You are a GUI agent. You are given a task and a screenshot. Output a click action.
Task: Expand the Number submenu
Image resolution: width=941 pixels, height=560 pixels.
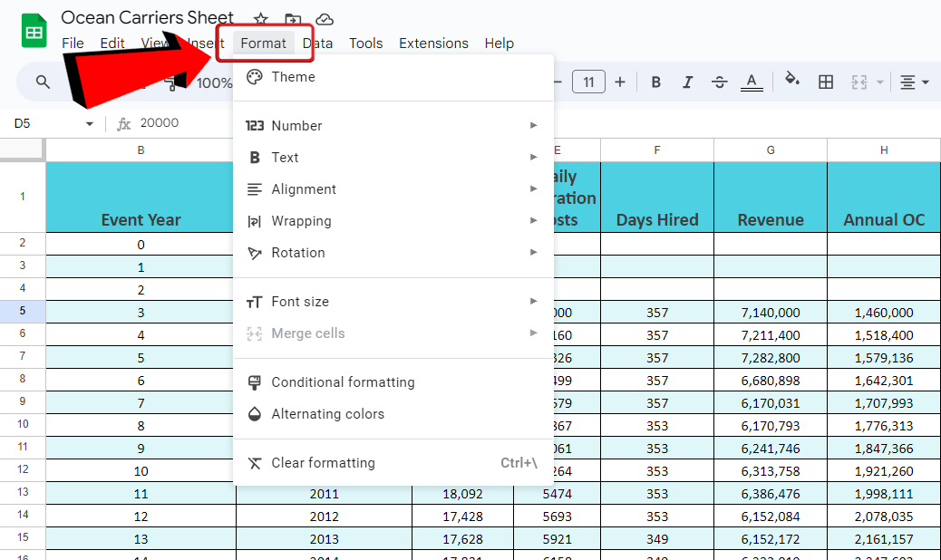pyautogui.click(x=299, y=125)
